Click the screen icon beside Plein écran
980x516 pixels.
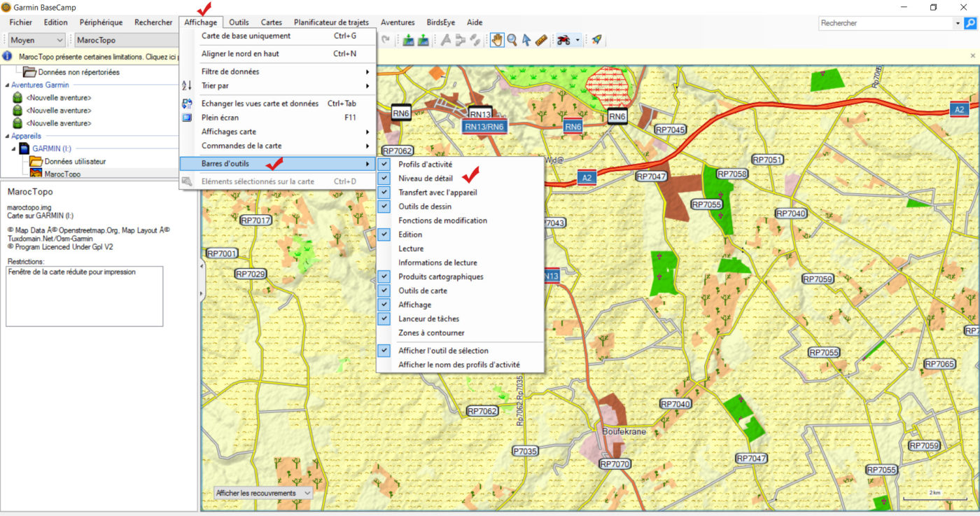point(187,118)
